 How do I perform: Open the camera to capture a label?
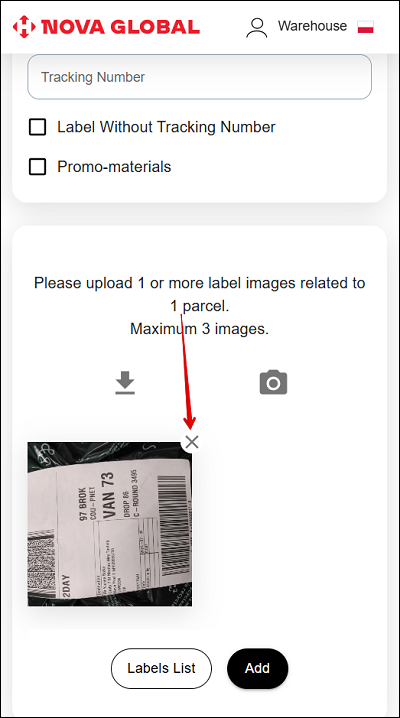pyautogui.click(x=273, y=382)
